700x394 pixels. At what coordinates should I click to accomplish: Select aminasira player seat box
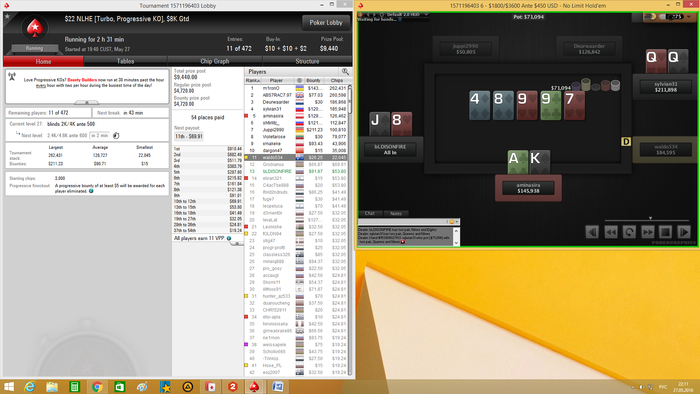click(x=528, y=188)
